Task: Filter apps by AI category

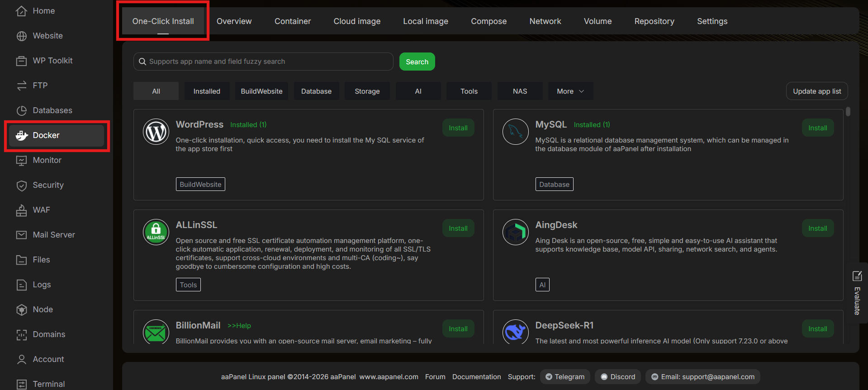Action: click(418, 91)
